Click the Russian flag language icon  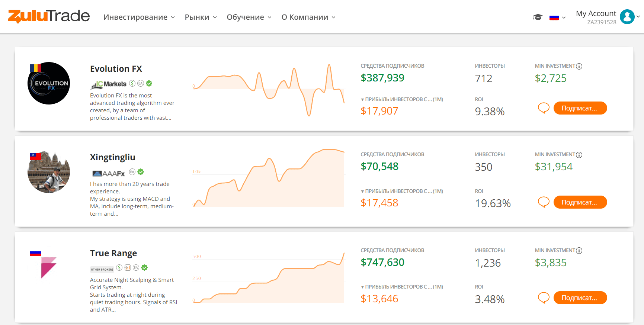tap(554, 17)
